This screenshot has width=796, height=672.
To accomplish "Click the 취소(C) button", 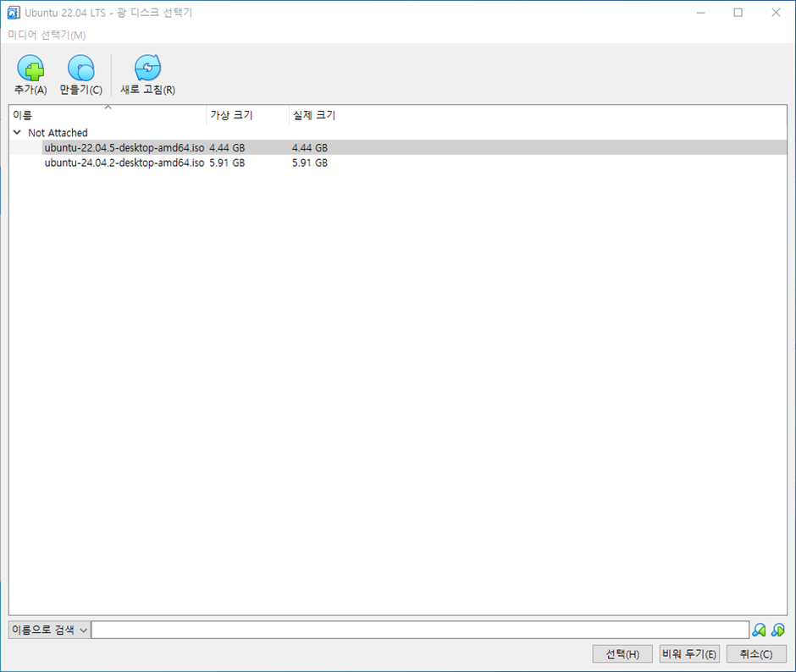I will [756, 654].
